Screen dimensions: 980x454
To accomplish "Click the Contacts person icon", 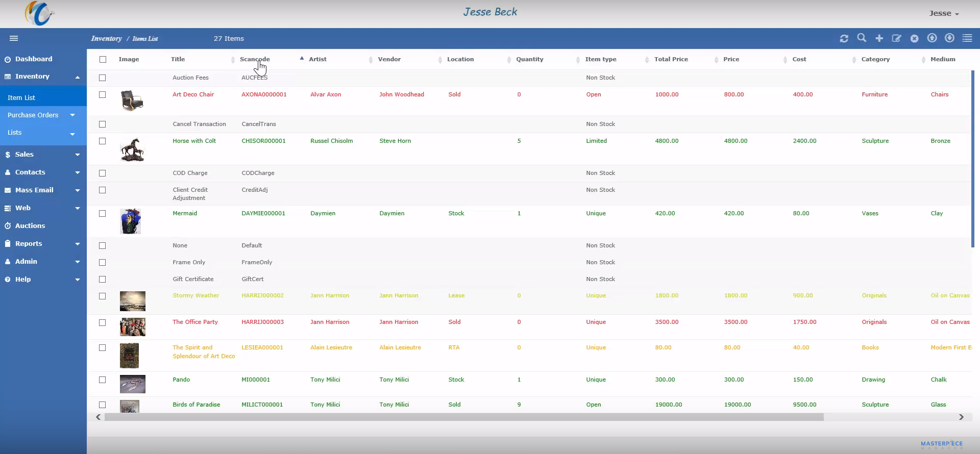I will coord(8,172).
